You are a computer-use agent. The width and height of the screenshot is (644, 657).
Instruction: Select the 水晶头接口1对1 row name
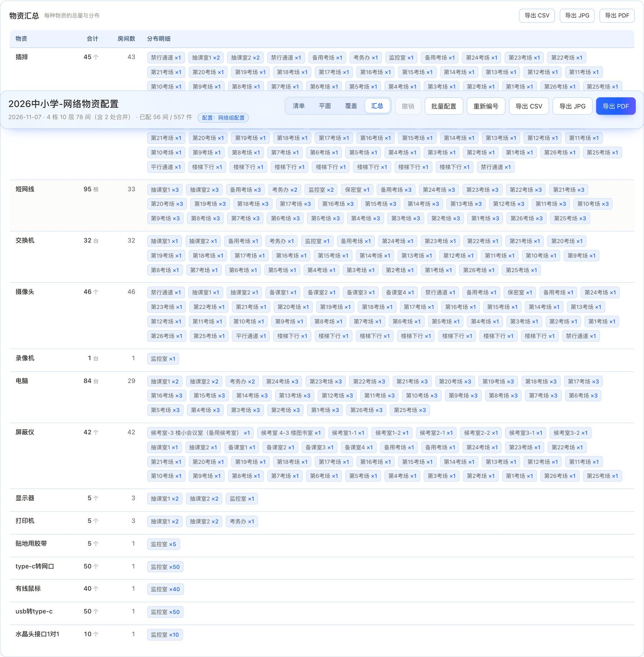[37, 634]
